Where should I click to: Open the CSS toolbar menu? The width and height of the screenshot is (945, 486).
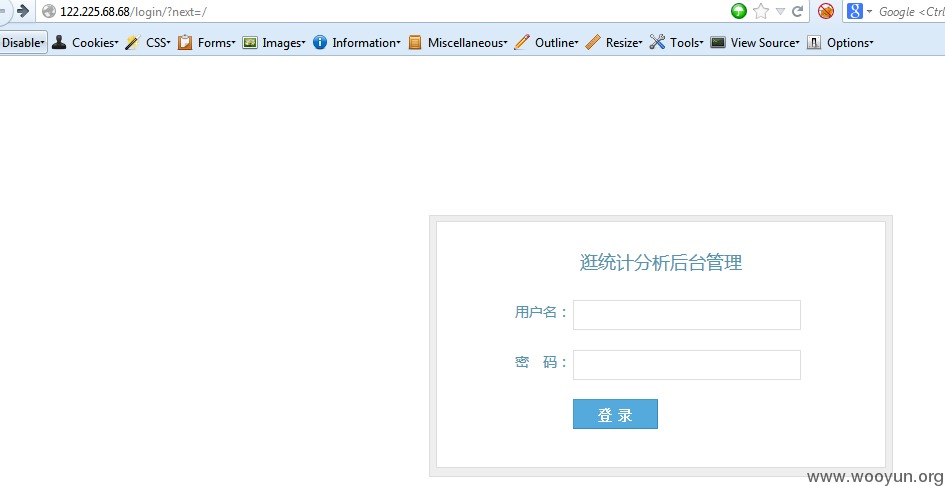158,43
